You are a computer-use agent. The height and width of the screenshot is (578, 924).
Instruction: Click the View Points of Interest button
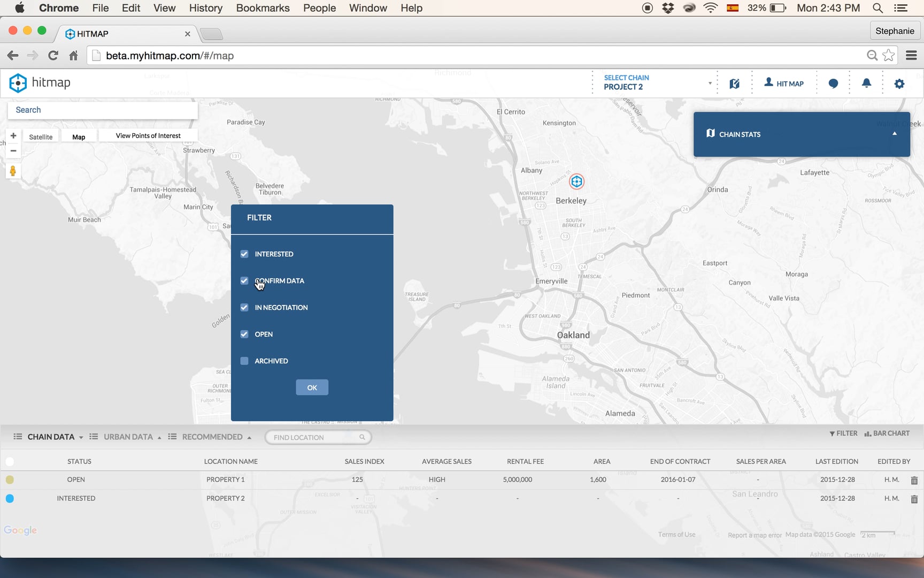coord(148,135)
